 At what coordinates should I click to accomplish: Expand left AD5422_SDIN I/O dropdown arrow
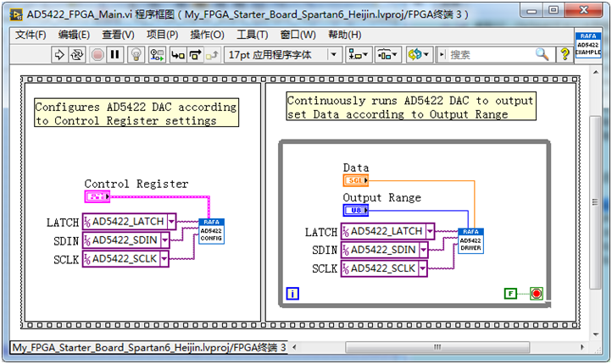tap(164, 240)
